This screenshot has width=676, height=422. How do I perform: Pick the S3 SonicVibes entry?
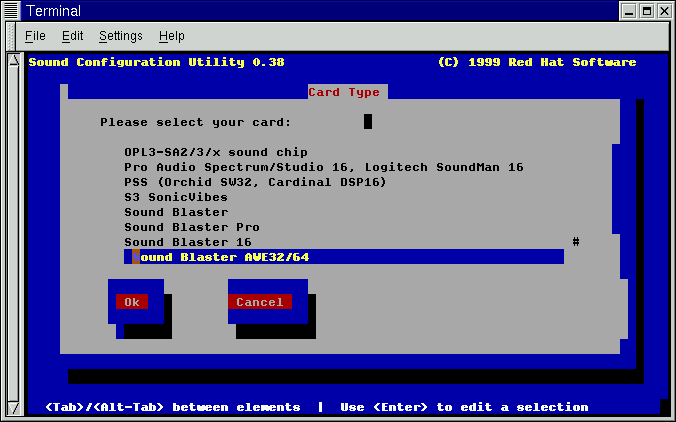(x=175, y=197)
